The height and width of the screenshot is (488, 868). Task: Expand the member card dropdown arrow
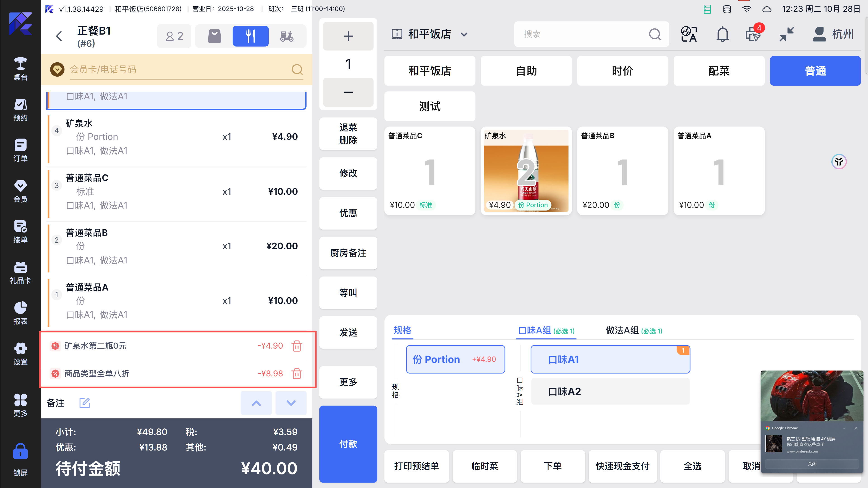57,69
